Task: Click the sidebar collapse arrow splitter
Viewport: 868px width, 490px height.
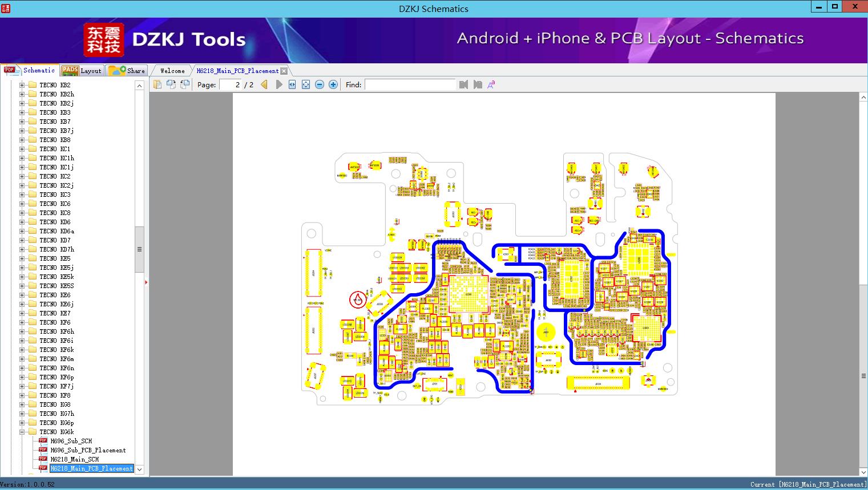Action: click(x=146, y=282)
